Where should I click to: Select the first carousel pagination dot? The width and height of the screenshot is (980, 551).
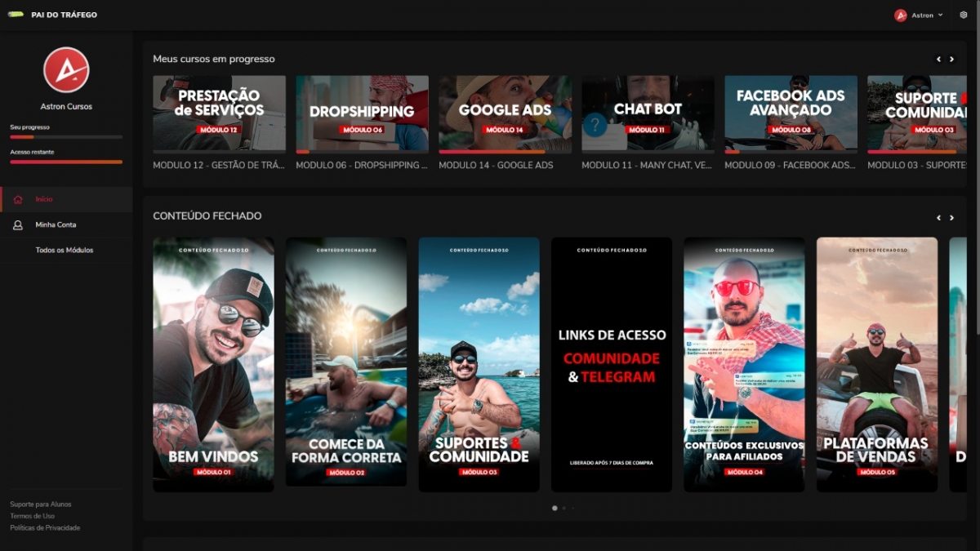[555, 508]
